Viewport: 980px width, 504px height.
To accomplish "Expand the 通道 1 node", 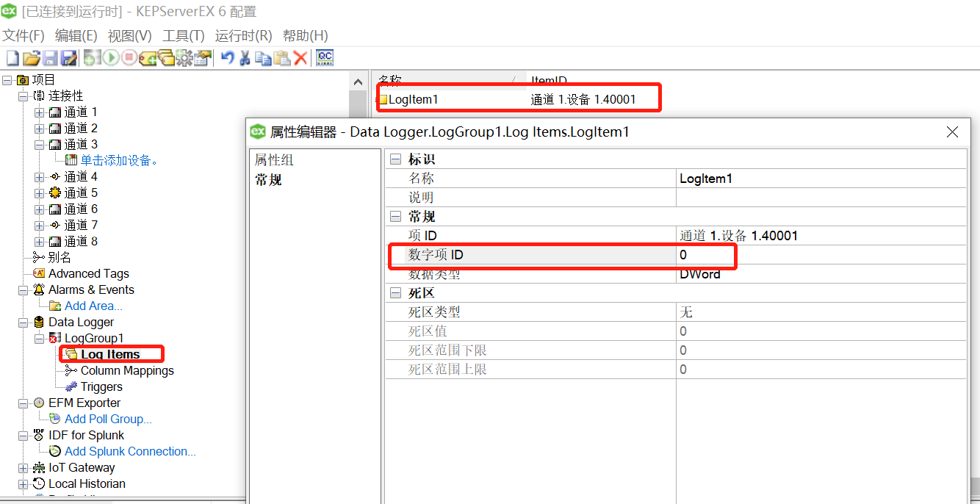I will (39, 112).
